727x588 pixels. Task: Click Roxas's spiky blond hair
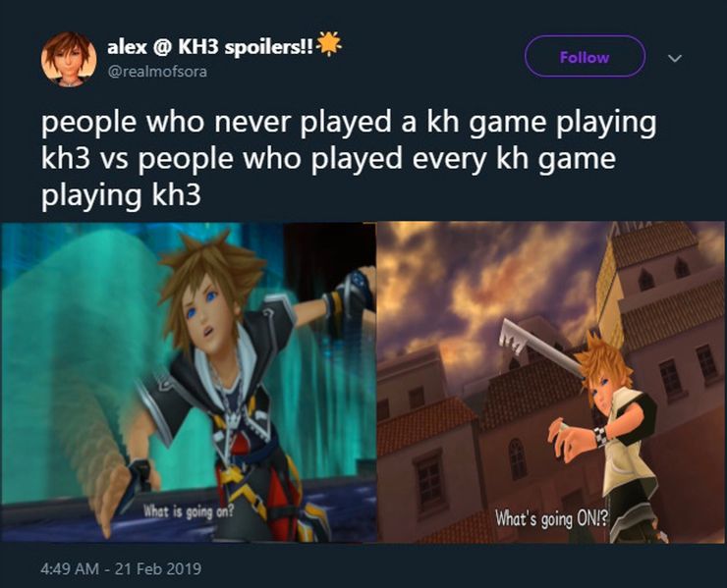pyautogui.click(x=604, y=361)
